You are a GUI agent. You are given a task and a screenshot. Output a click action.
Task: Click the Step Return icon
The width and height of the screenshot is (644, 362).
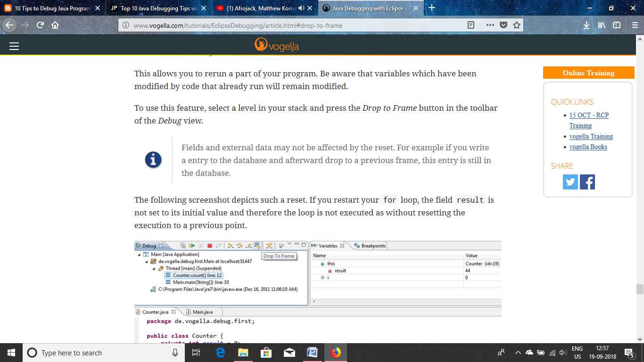point(249,245)
